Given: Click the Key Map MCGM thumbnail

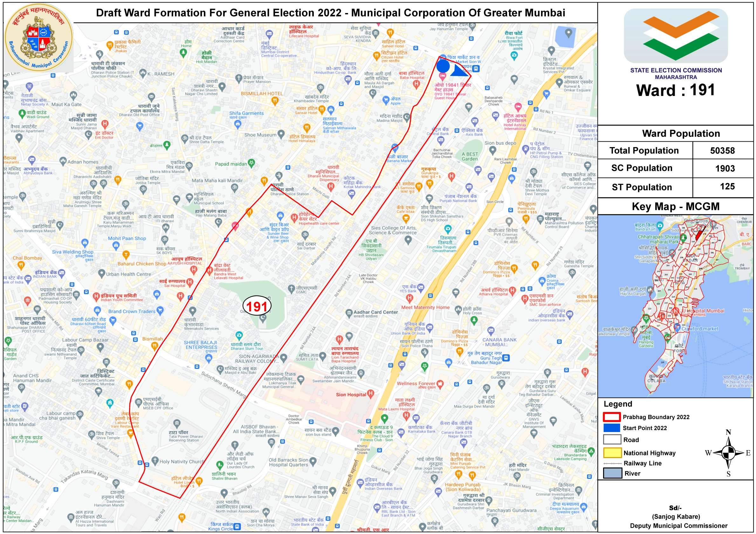Looking at the screenshot, I should (675, 306).
